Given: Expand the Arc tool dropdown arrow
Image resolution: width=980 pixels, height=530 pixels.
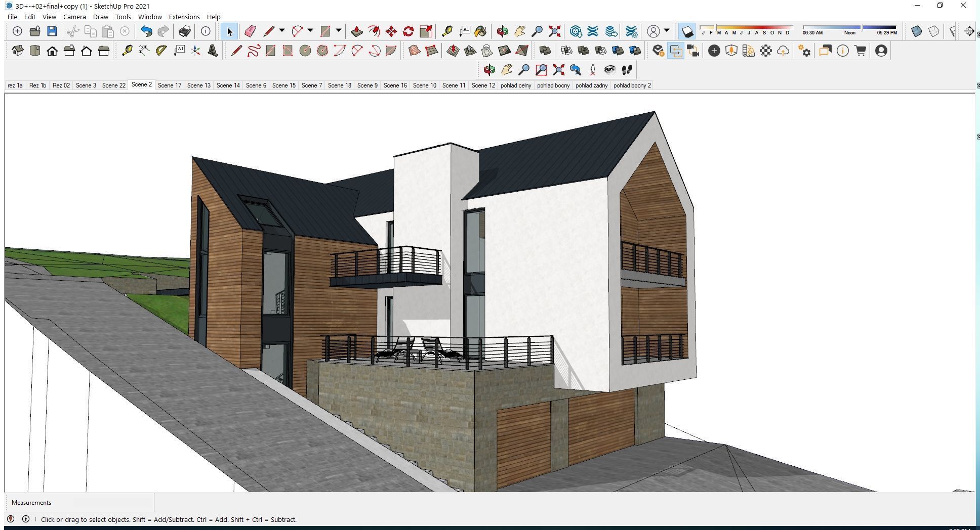Looking at the screenshot, I should tap(310, 31).
